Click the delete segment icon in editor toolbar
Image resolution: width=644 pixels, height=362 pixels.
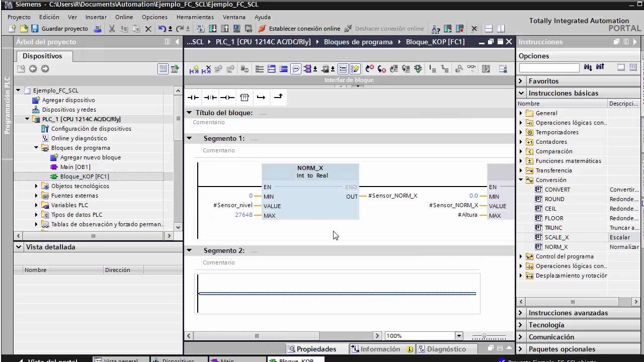[206, 69]
